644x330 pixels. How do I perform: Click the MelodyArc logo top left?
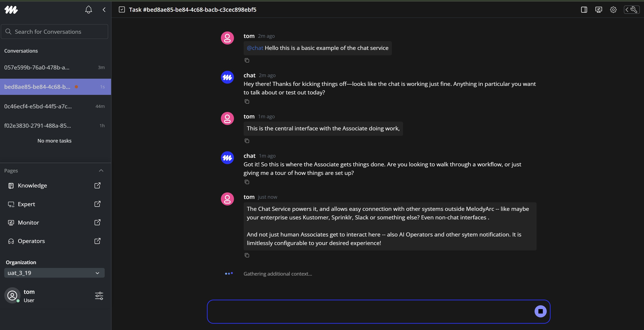11,10
